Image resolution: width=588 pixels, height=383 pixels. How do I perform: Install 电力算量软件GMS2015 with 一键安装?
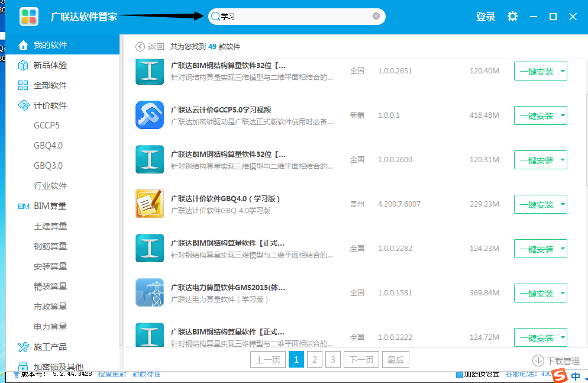point(537,293)
